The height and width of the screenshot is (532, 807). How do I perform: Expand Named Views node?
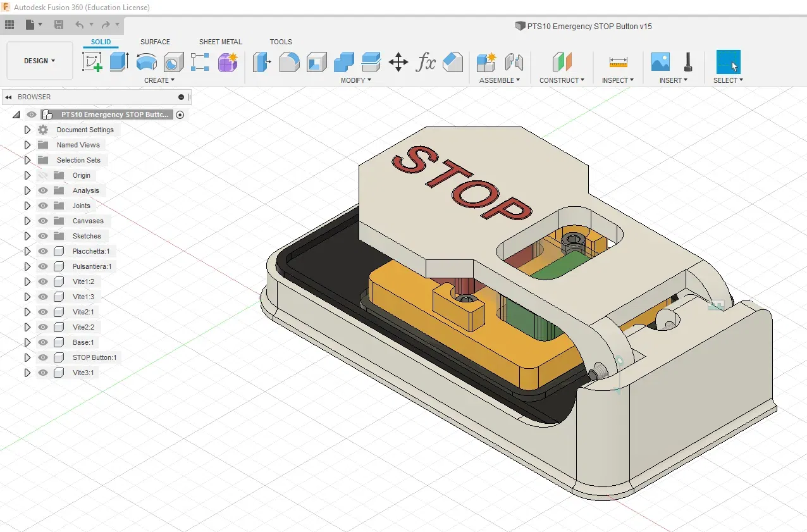click(x=27, y=145)
